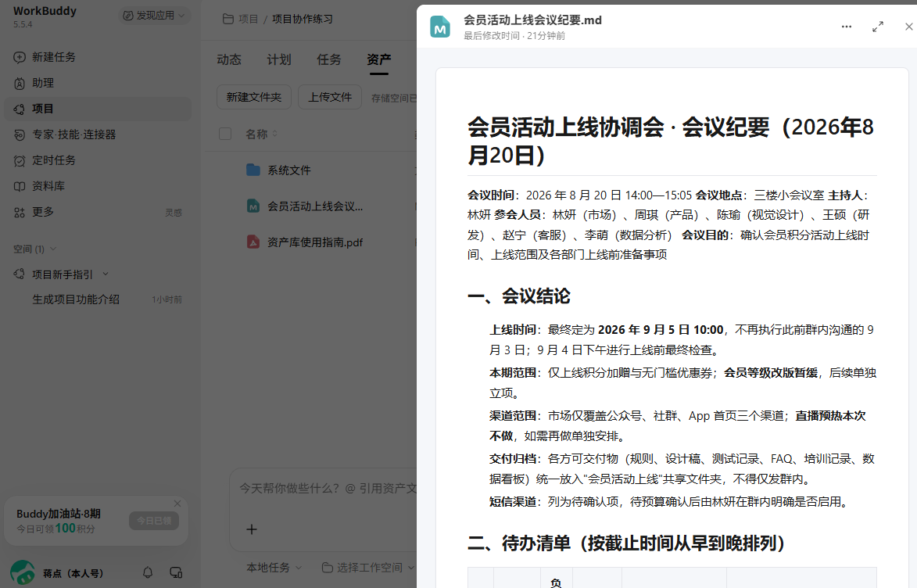
Task: Click the 灵感 label next to 更多
Action: click(173, 213)
